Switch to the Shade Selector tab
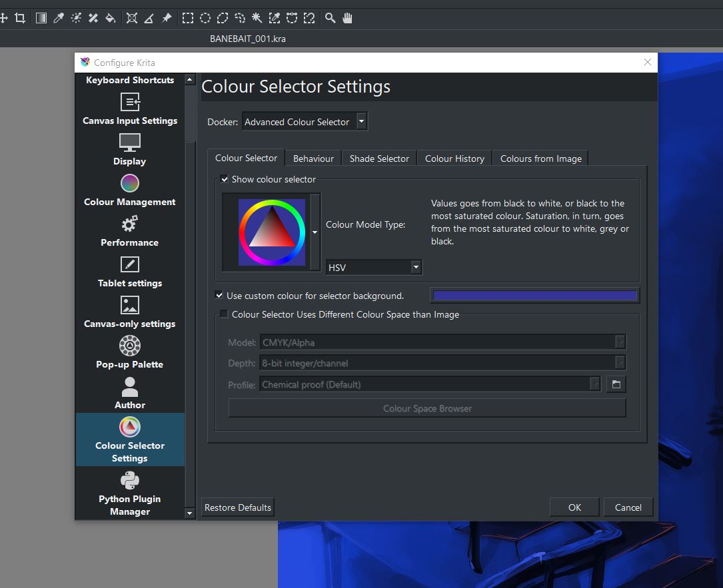 (379, 158)
